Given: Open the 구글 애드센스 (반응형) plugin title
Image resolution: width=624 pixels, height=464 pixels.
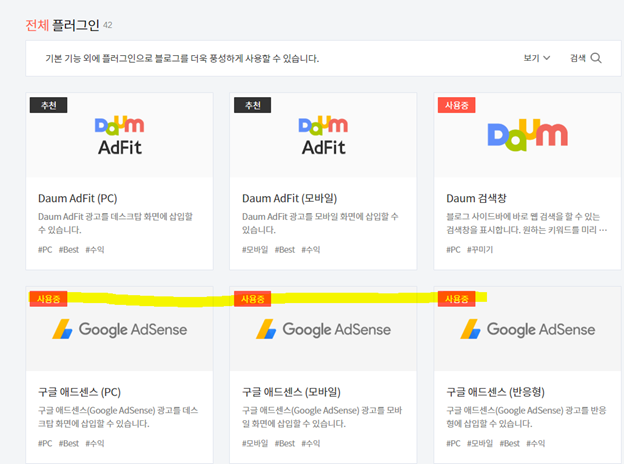Looking at the screenshot, I should pos(495,392).
